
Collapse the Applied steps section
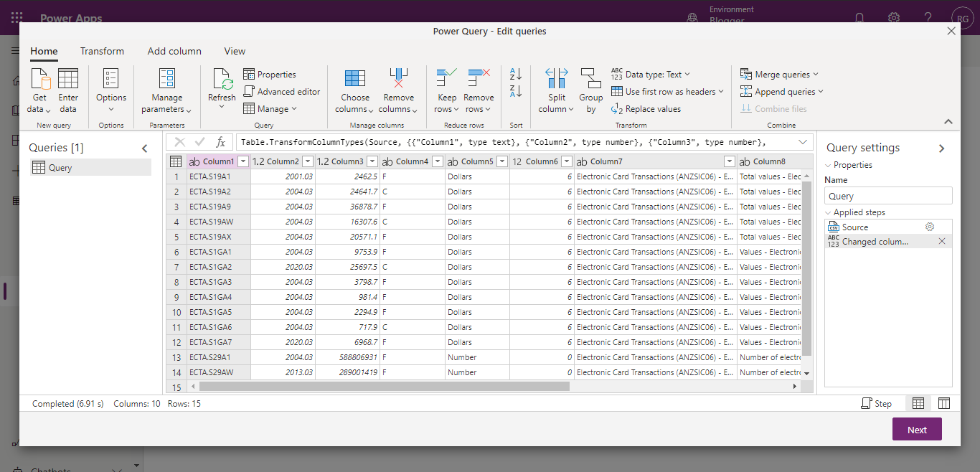(828, 212)
